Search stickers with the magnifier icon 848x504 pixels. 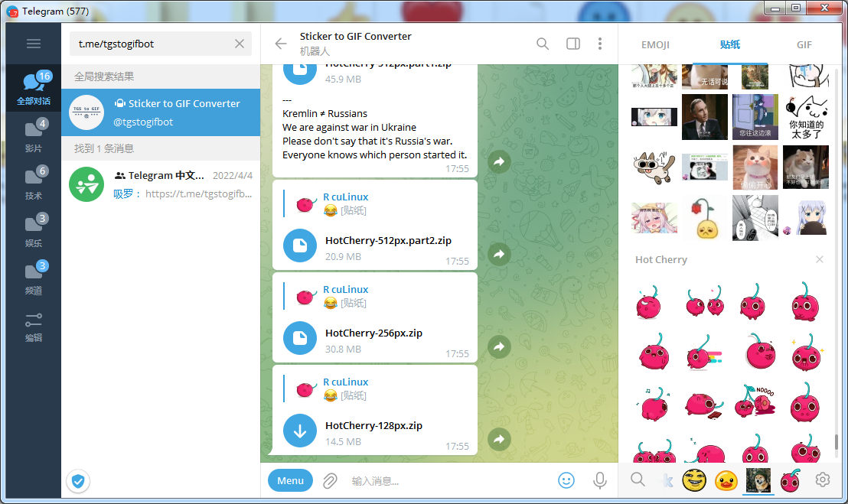click(x=638, y=480)
